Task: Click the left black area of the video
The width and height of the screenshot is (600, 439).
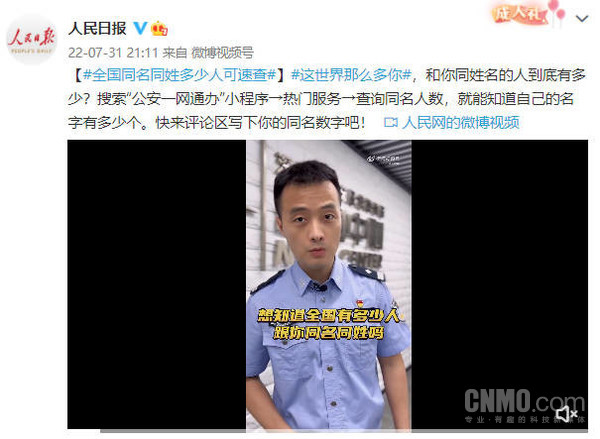Action: [x=157, y=284]
